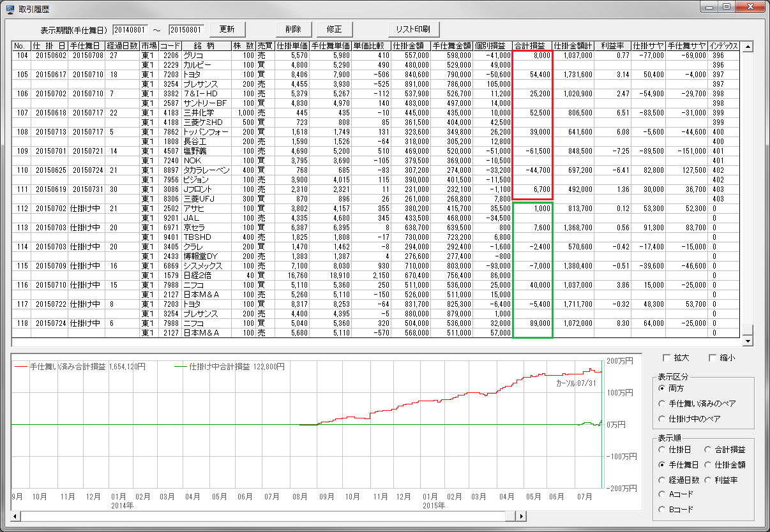
Task: Select the 長谷工 row
Action: click(x=377, y=142)
